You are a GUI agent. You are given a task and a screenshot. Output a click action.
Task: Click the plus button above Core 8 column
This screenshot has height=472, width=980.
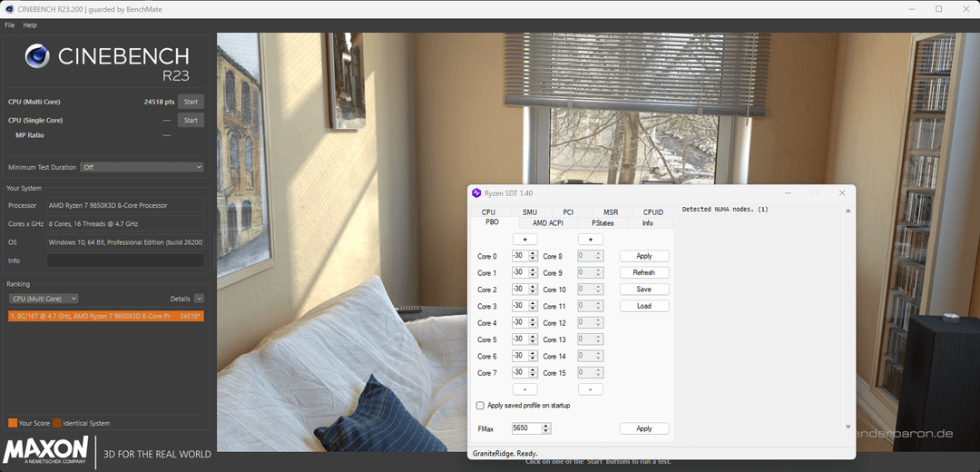[591, 240]
